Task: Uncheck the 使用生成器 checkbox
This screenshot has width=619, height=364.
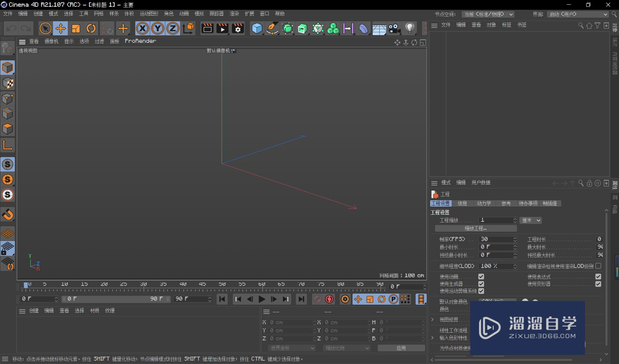Action: 481,284
